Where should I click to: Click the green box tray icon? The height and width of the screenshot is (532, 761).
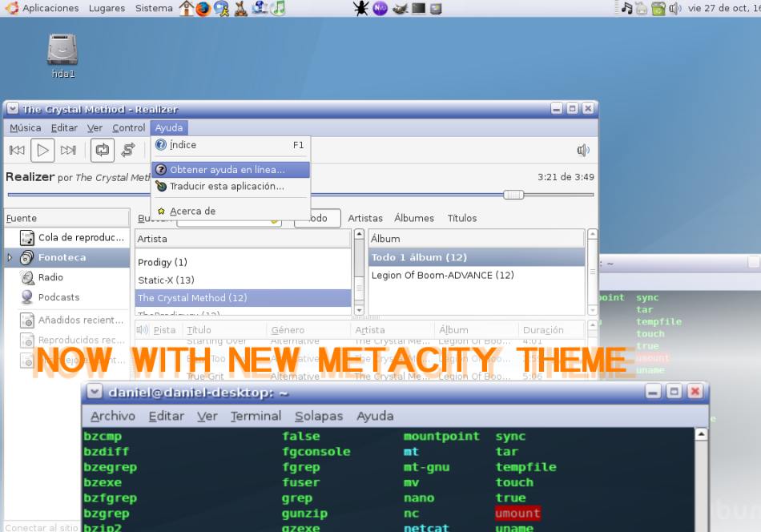coord(658,8)
